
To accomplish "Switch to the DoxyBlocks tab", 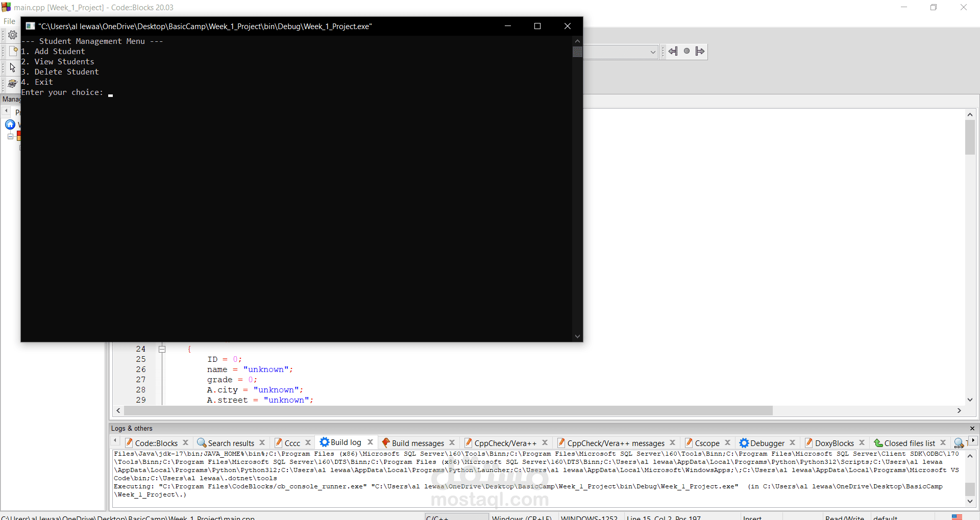I will [829, 443].
